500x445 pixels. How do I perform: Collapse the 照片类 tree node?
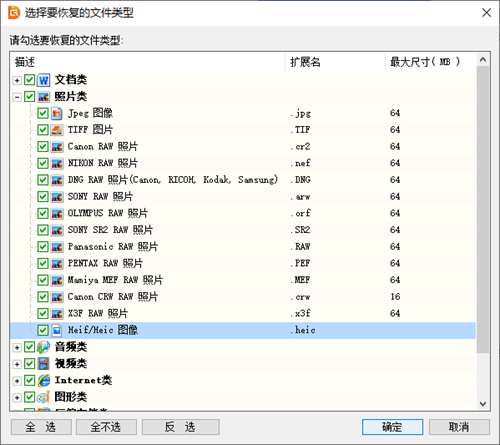click(x=17, y=97)
